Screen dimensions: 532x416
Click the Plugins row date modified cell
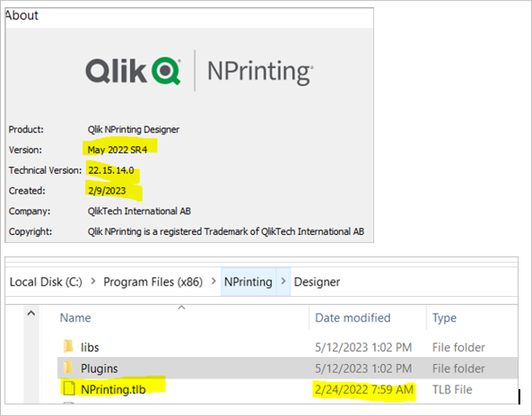tap(363, 368)
